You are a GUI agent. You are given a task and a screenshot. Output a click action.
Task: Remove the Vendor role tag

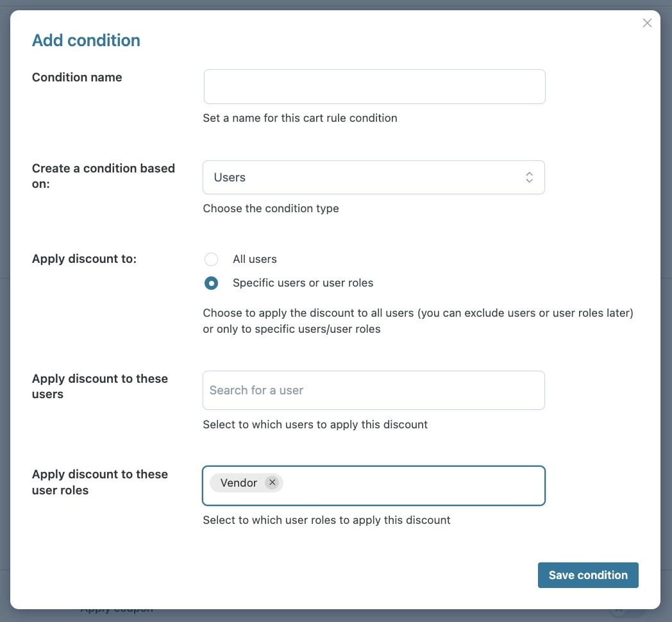click(x=272, y=483)
